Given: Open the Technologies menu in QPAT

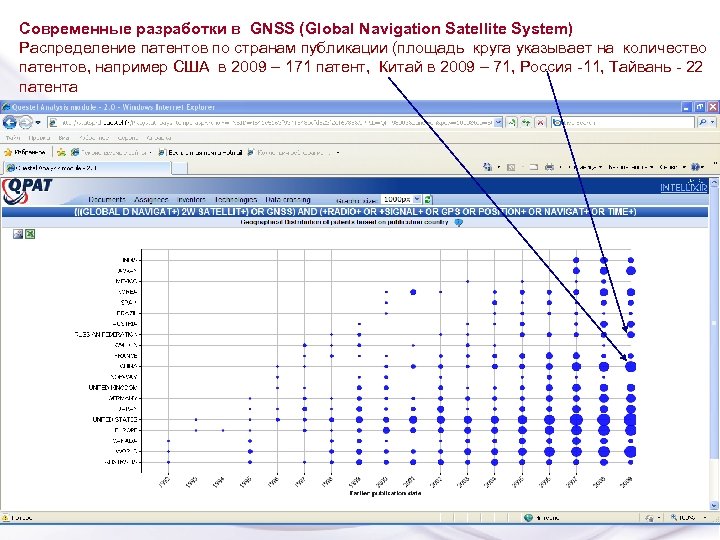Looking at the screenshot, I should (236, 200).
